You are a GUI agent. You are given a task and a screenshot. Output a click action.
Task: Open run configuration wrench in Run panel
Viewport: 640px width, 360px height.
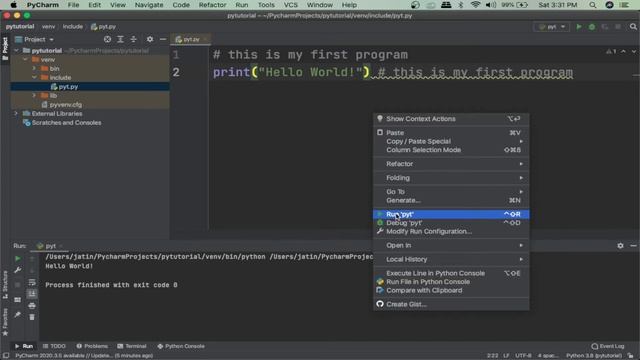tap(18, 270)
